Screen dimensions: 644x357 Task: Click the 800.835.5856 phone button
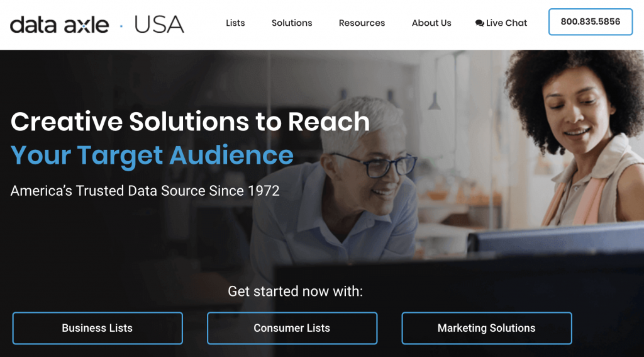tap(591, 22)
